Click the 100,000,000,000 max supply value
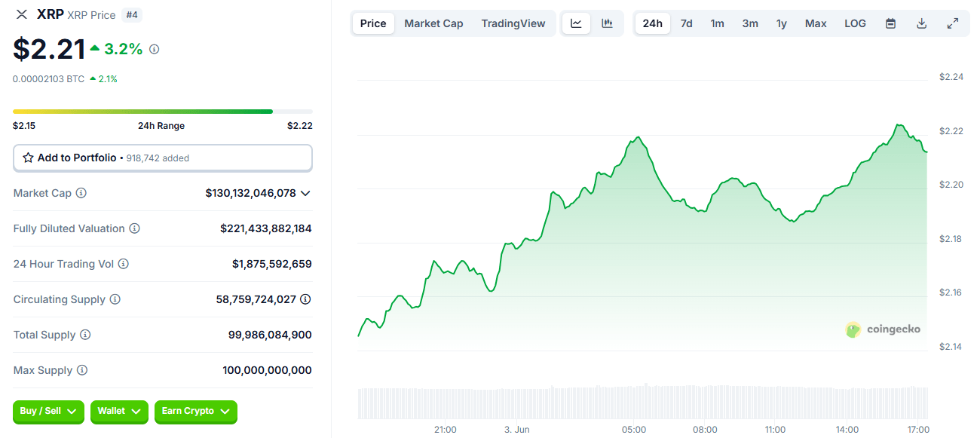 point(267,370)
